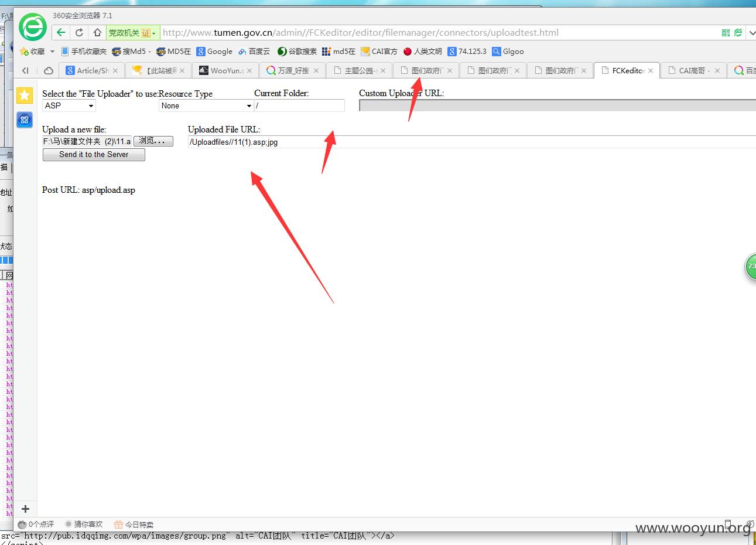Screen dimensions: 756x545
Task: Open the Resource Type None dropdown
Action: pyautogui.click(x=206, y=105)
